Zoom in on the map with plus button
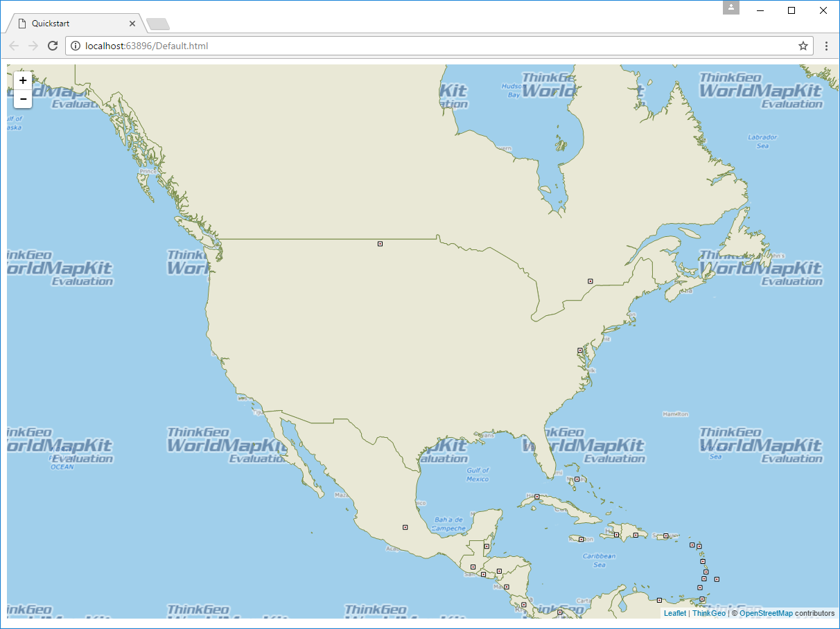The width and height of the screenshot is (840, 629). click(23, 80)
